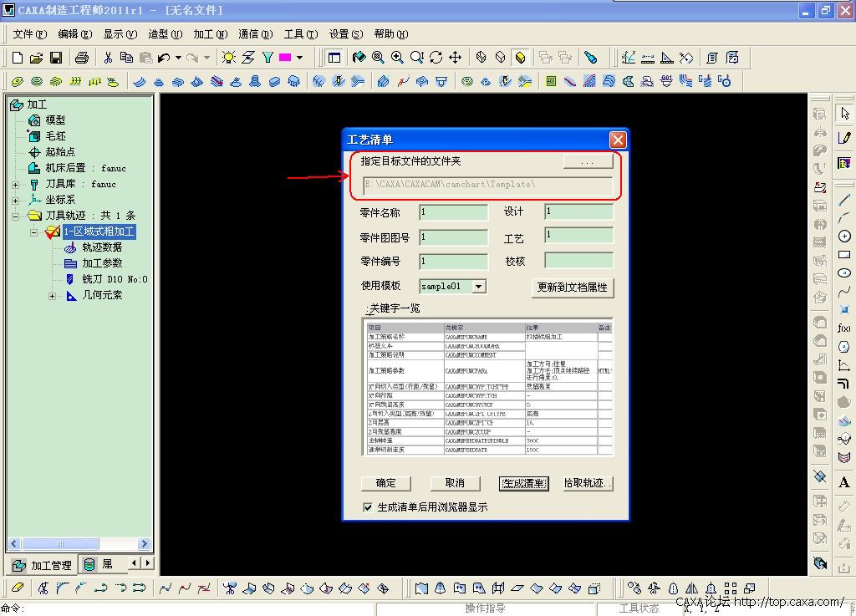Screen dimensions: 856x616
Task: Collapse the 刀具轨迹 tree node
Action: point(15,216)
